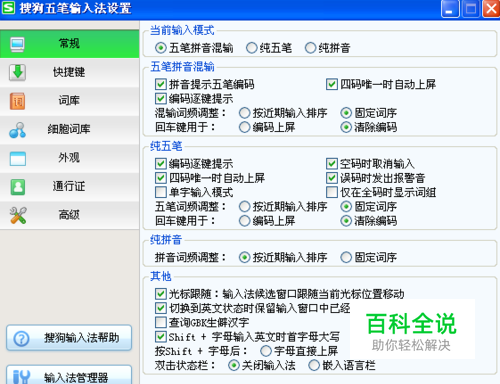500x384 pixels.
Task: Toggle 误码时发出报警音 checkbox
Action: [x=332, y=178]
